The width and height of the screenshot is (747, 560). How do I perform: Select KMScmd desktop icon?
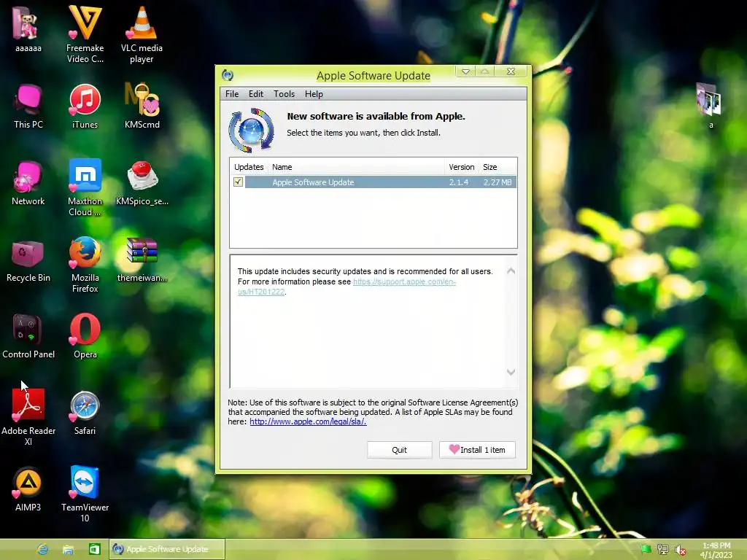142,106
